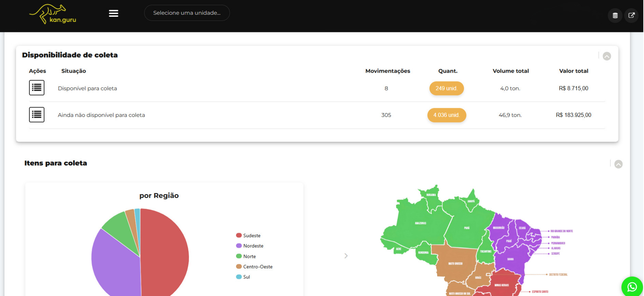Collapse the Disponibilidade de coleta panel
The height and width of the screenshot is (296, 644).
click(607, 56)
